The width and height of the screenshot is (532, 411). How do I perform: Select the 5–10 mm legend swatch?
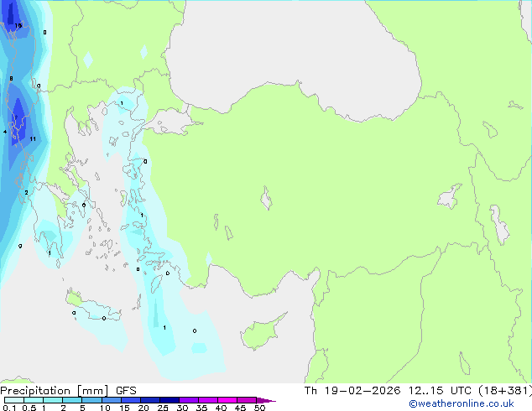(91, 400)
